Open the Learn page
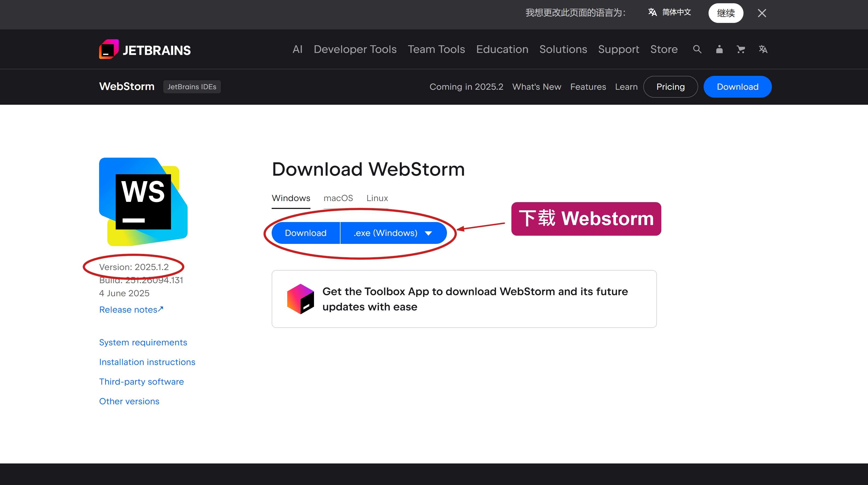This screenshot has width=868, height=485. coord(626,87)
